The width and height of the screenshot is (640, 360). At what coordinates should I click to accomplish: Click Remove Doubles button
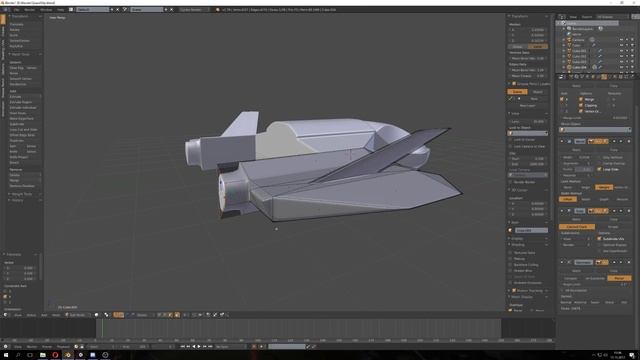(25, 186)
